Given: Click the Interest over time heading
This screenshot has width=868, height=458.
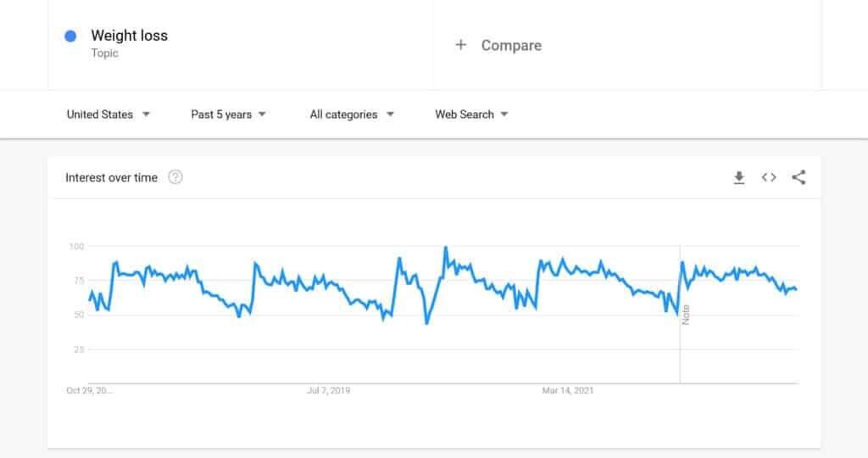Looking at the screenshot, I should click(111, 177).
